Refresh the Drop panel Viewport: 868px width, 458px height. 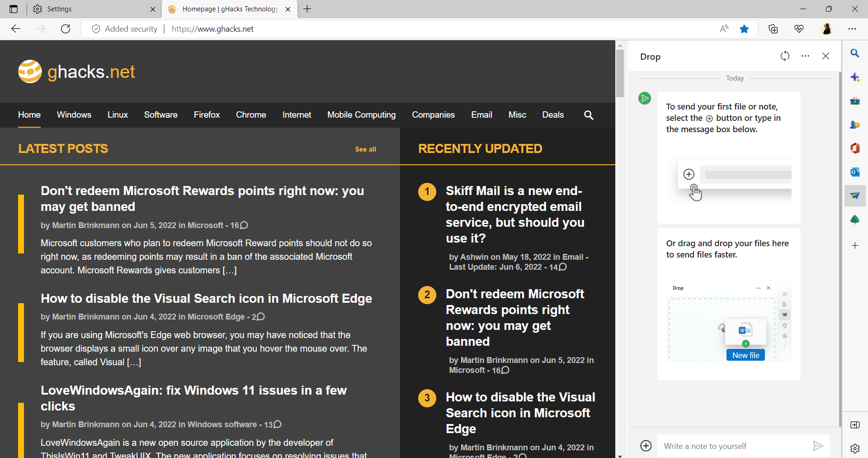click(785, 56)
